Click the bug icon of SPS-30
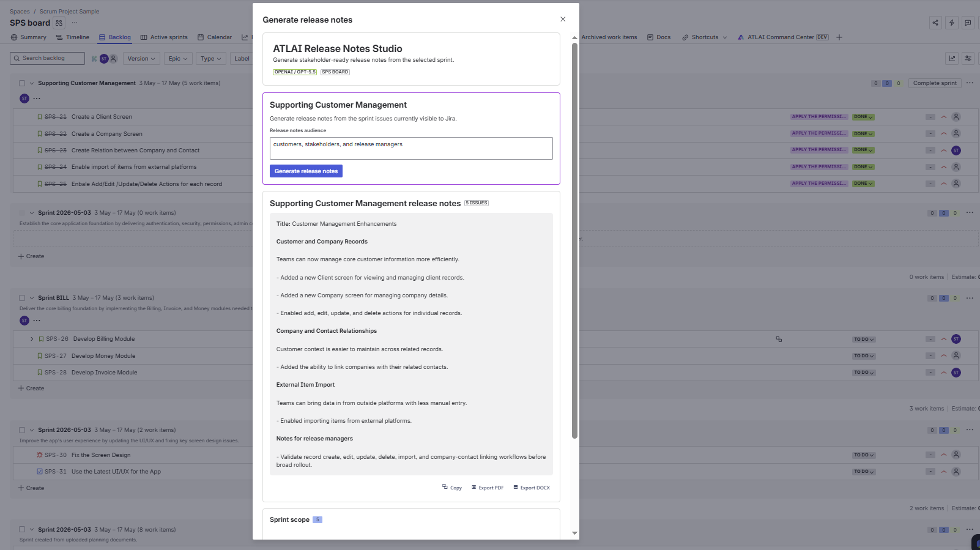 [40, 455]
